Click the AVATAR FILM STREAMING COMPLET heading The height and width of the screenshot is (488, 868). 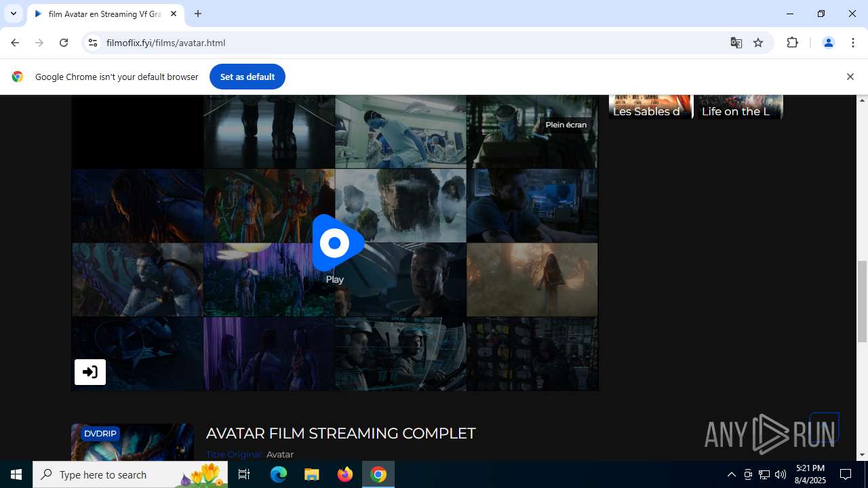pos(340,433)
